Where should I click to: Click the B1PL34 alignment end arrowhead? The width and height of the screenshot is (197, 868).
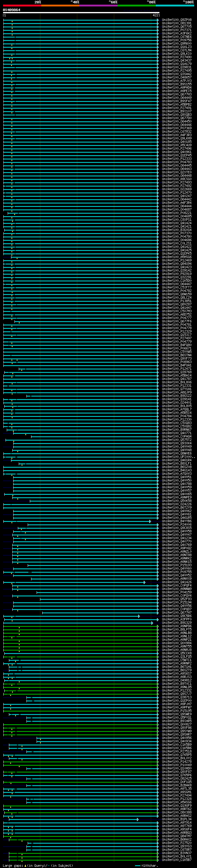tap(138, 819)
